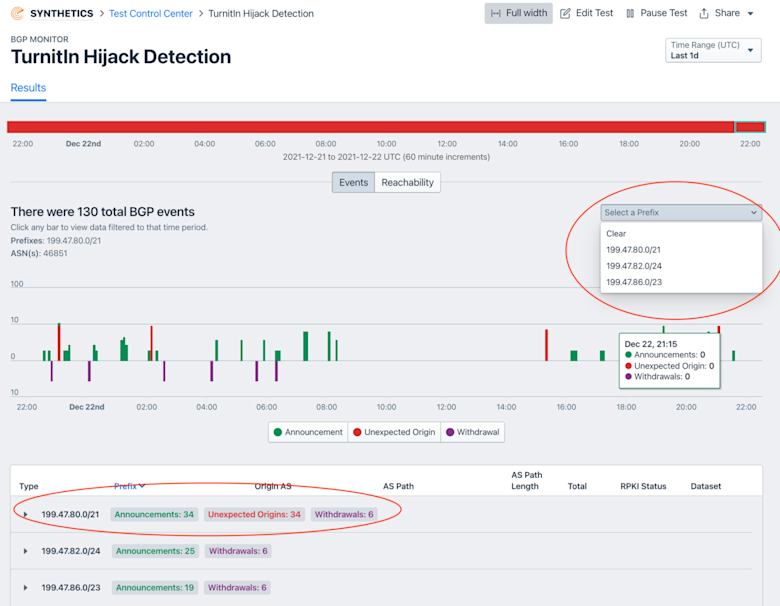Switch to the Events view
The height and width of the screenshot is (606, 780).
pos(353,183)
